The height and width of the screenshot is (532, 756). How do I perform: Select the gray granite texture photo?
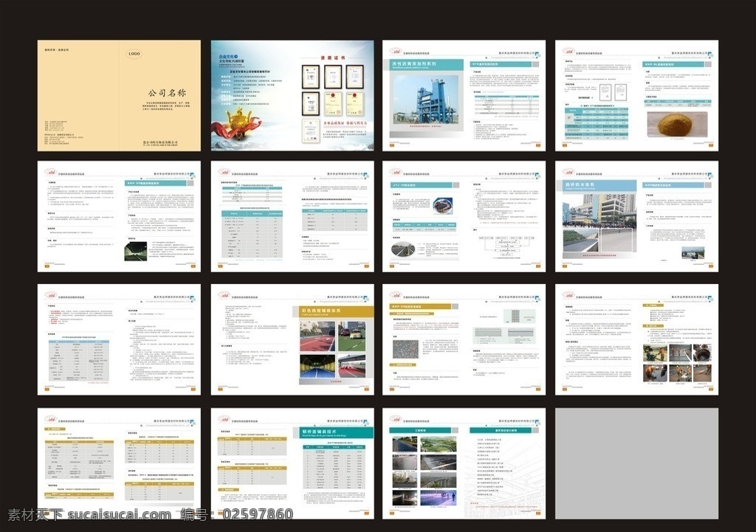pyautogui.click(x=406, y=349)
